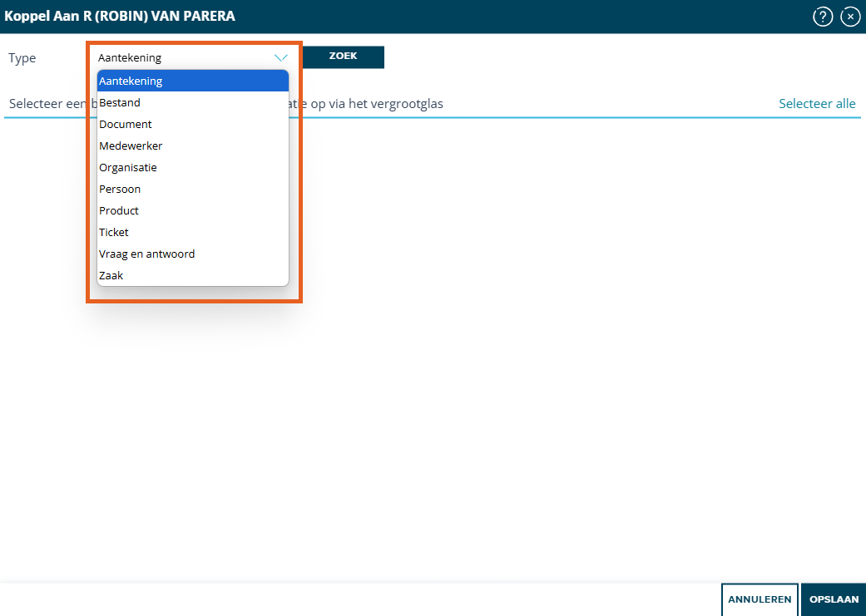Click the dialog title Koppel Aan text
Viewport: 866px width, 616px height.
coord(120,16)
